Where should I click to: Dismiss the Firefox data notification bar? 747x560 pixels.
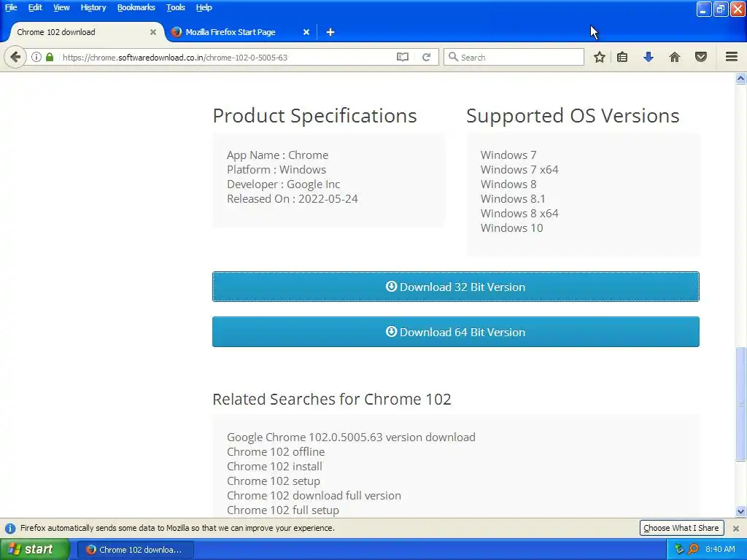pyautogui.click(x=736, y=528)
